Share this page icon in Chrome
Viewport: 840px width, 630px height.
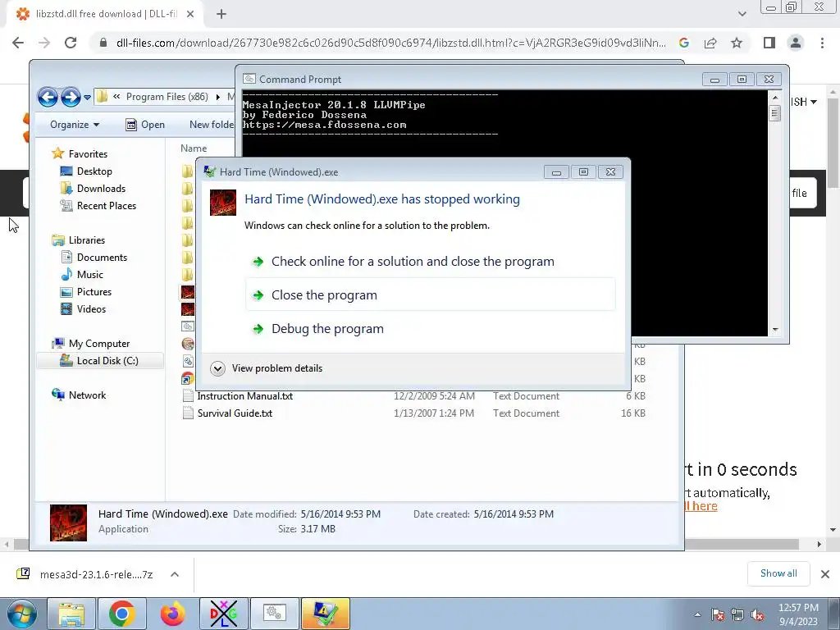click(710, 43)
